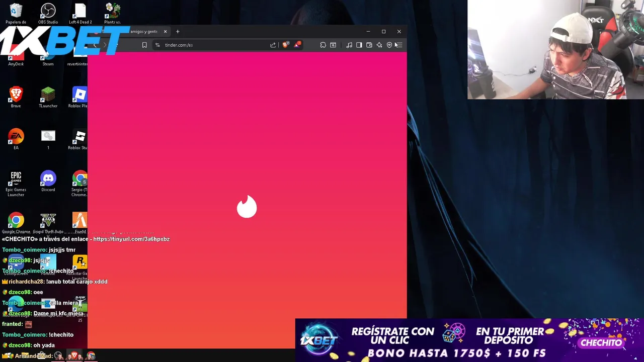Launch Plants vs. Zombies desktop shortcut
The image size is (644, 362).
click(112, 13)
